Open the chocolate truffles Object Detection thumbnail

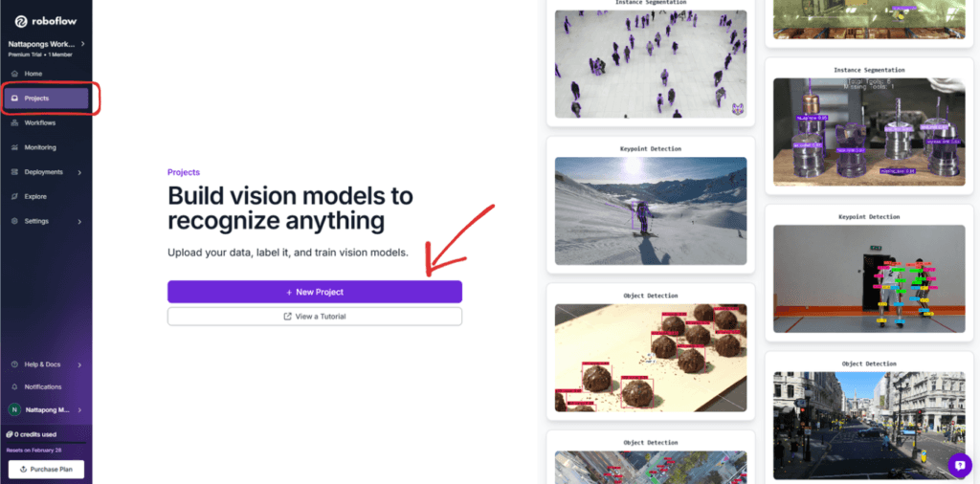pos(651,358)
